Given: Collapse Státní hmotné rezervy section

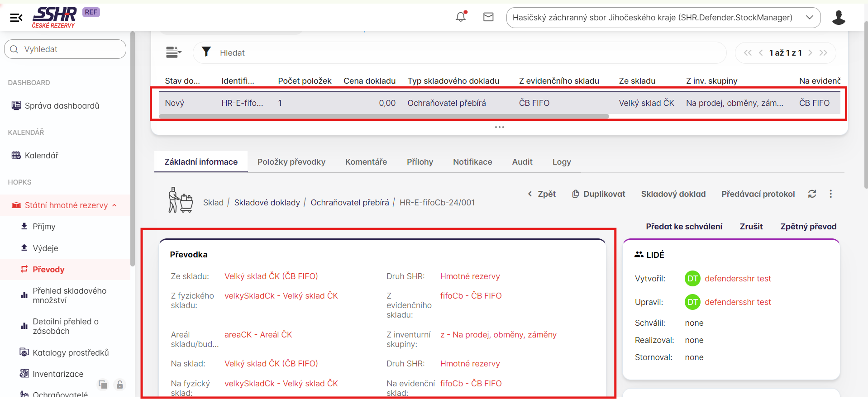Looking at the screenshot, I should [x=114, y=205].
